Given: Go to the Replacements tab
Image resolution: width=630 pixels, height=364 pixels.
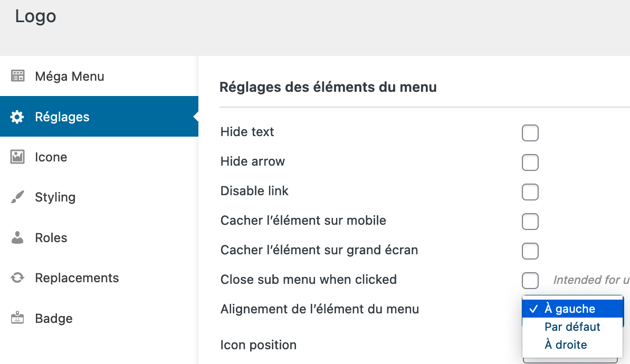Looking at the screenshot, I should 77,278.
